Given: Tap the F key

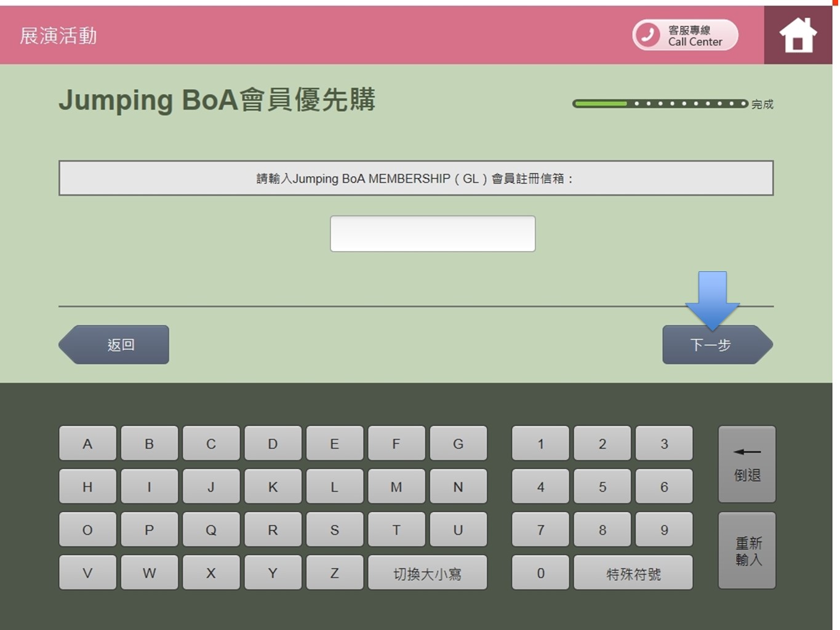Looking at the screenshot, I should (x=396, y=444).
